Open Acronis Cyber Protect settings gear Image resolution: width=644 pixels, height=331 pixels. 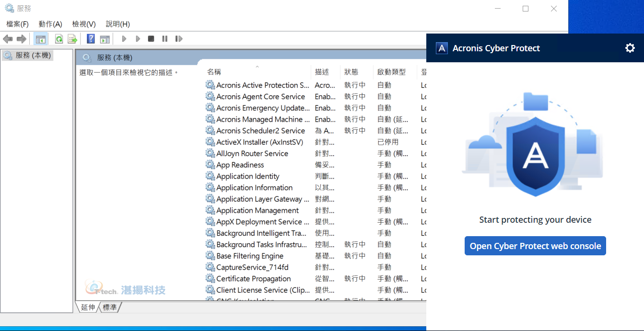(x=630, y=48)
